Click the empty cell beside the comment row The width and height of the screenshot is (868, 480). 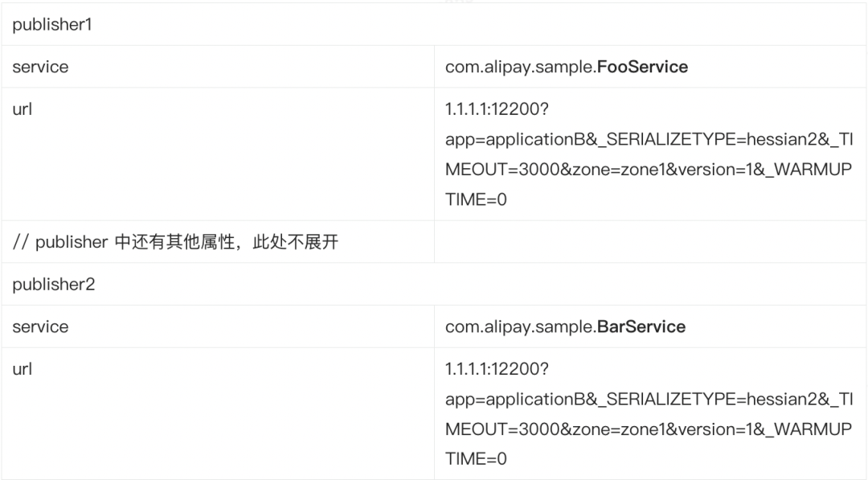pyautogui.click(x=650, y=242)
